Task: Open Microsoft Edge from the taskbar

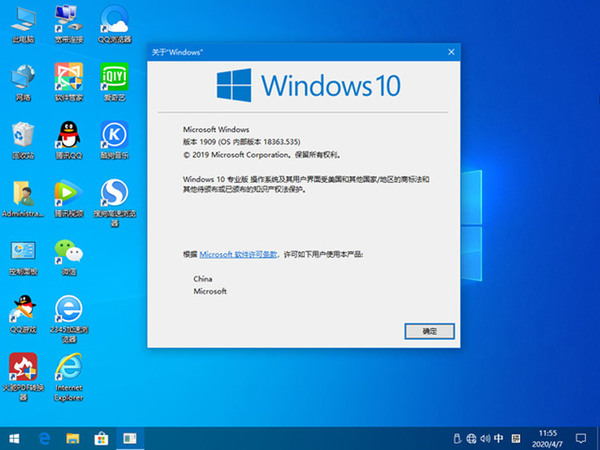Action: [x=45, y=438]
